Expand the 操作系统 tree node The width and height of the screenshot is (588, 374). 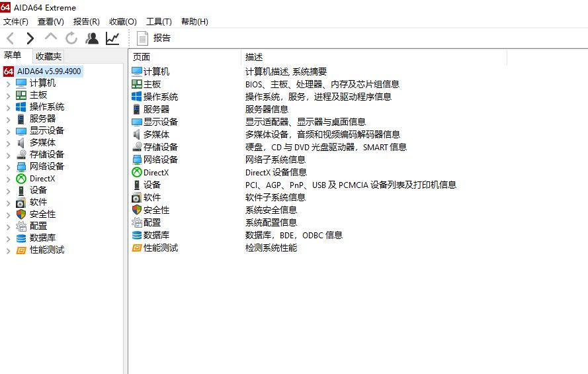[x=8, y=108]
